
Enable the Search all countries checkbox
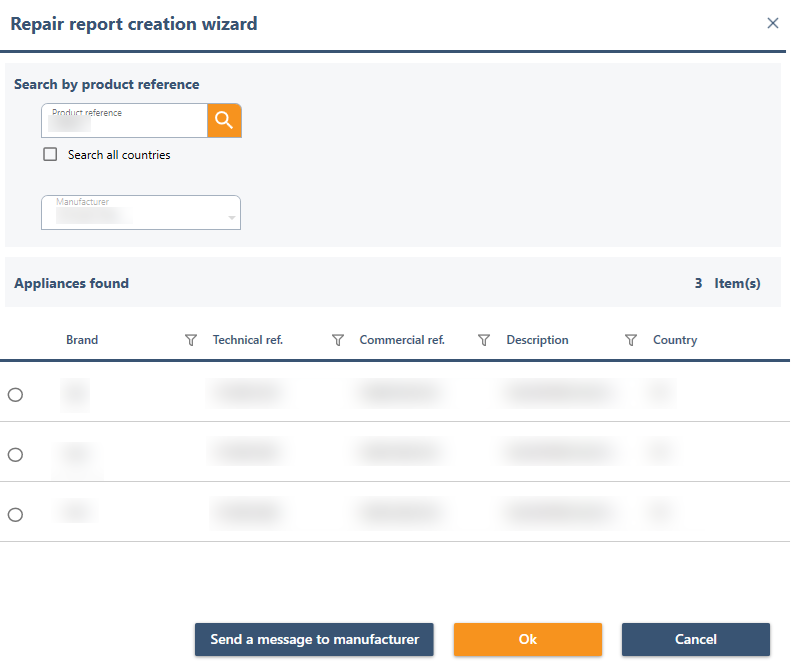pos(50,155)
